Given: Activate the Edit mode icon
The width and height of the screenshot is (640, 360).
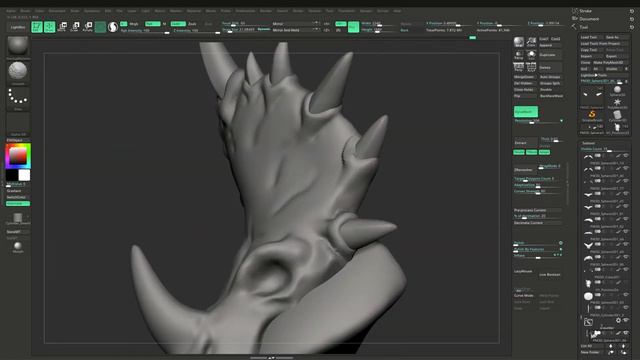Looking at the screenshot, I should (37, 27).
